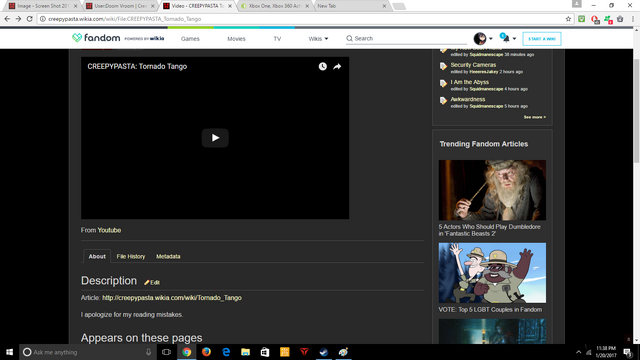The height and width of the screenshot is (360, 640).
Task: Click the Share arrow icon on video
Action: (x=337, y=67)
